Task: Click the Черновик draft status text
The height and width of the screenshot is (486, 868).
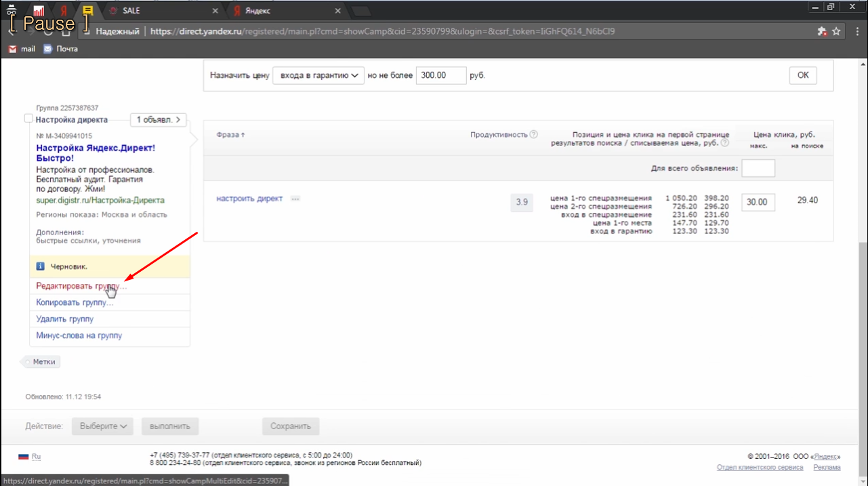Action: 68,267
